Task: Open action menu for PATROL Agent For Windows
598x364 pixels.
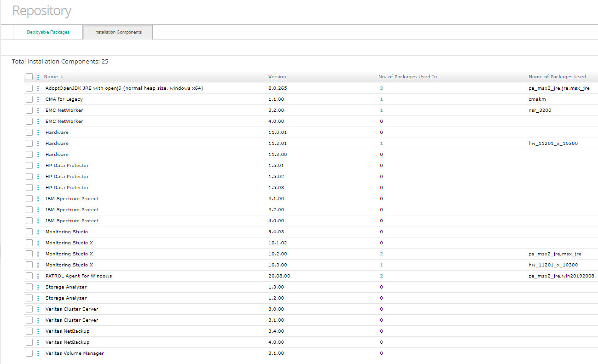Action: pos(38,276)
